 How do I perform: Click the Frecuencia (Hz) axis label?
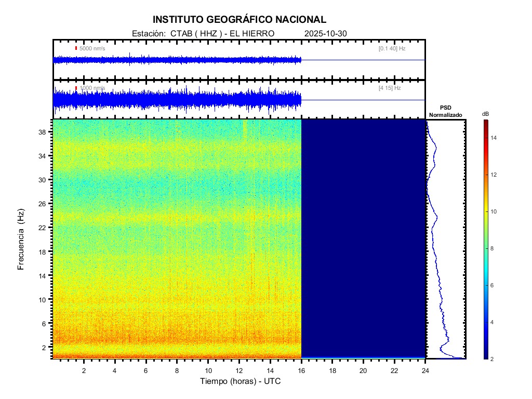(21, 239)
